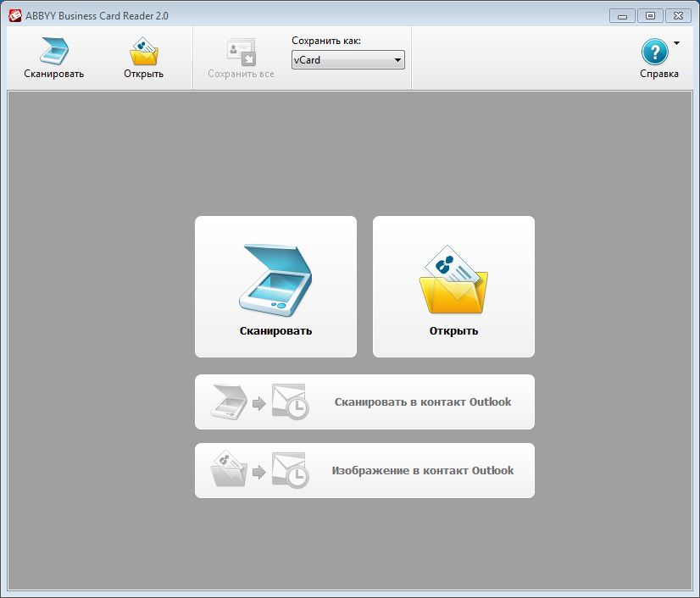Click the large Открыть tile
Viewport: 700px width, 598px height.
click(x=453, y=286)
